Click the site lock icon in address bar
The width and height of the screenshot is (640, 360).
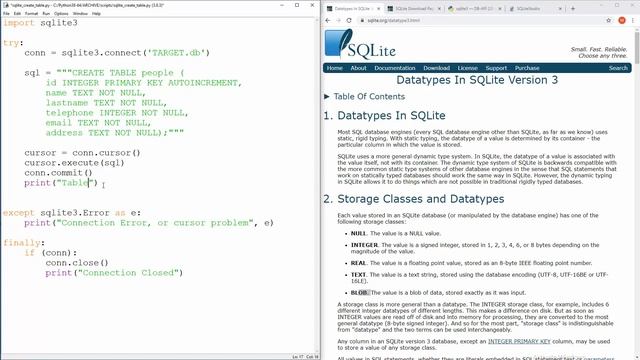[362, 20]
